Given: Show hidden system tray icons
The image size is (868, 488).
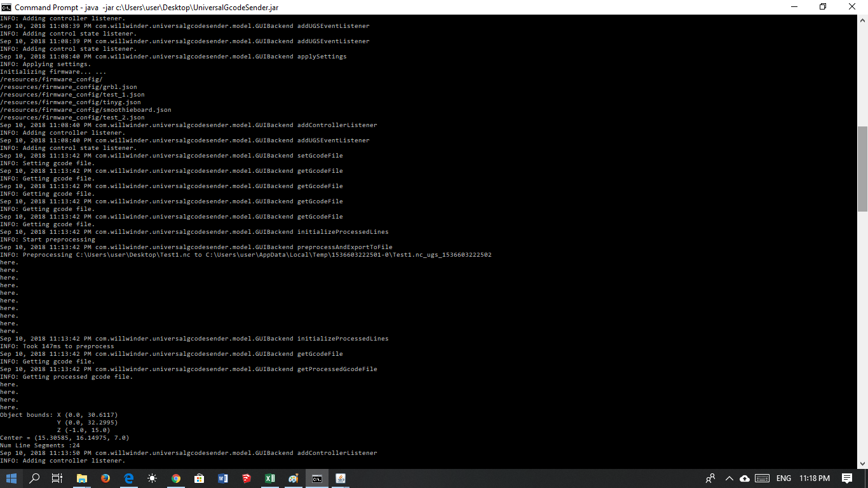Looking at the screenshot, I should click(729, 478).
